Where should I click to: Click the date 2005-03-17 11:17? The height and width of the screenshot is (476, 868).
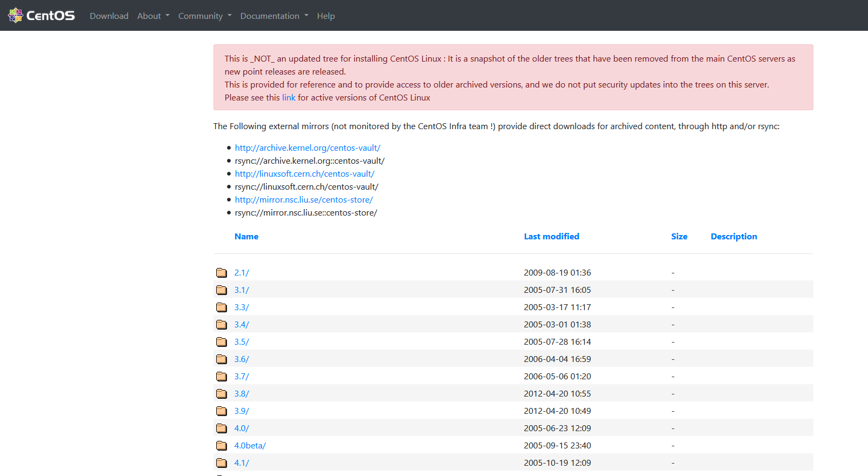557,307
